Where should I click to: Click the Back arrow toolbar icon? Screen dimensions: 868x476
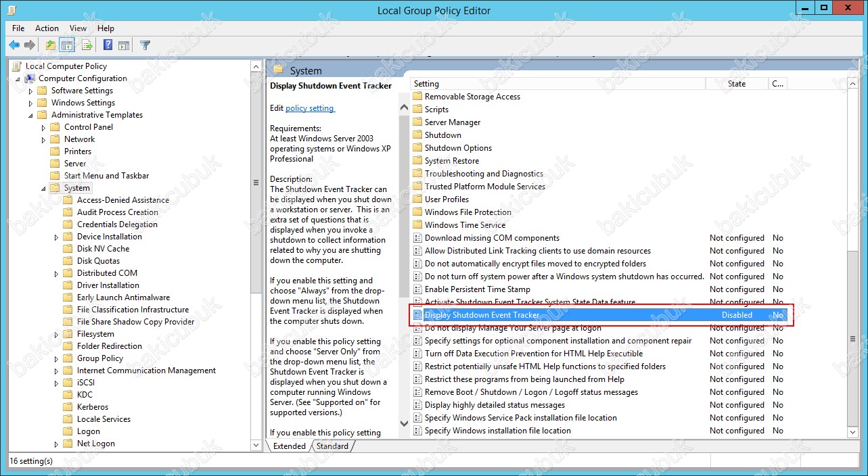(x=14, y=45)
